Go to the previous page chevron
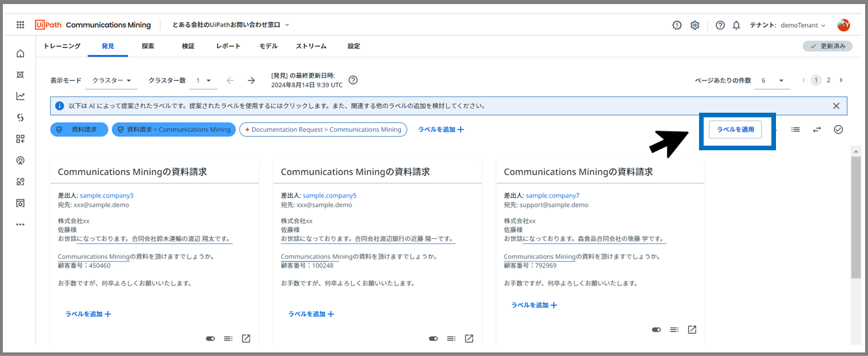Viewport: 868px width, 356px height. tap(803, 80)
